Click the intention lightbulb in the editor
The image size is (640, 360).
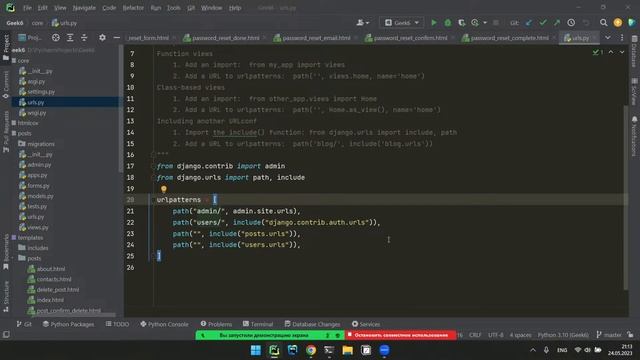pyautogui.click(x=164, y=189)
